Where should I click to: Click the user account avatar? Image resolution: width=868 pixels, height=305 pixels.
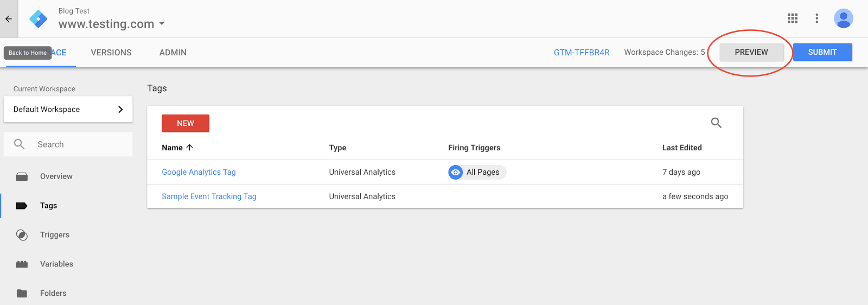[x=843, y=18]
